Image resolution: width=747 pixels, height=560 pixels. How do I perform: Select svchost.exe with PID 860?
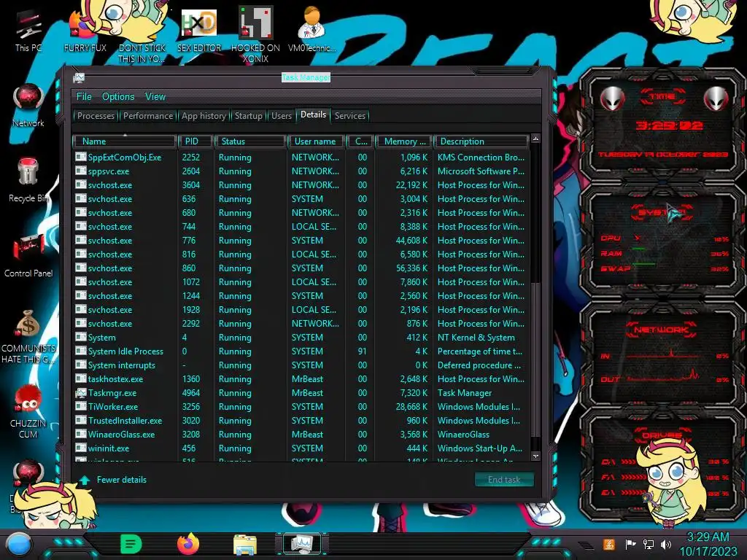tap(301, 268)
